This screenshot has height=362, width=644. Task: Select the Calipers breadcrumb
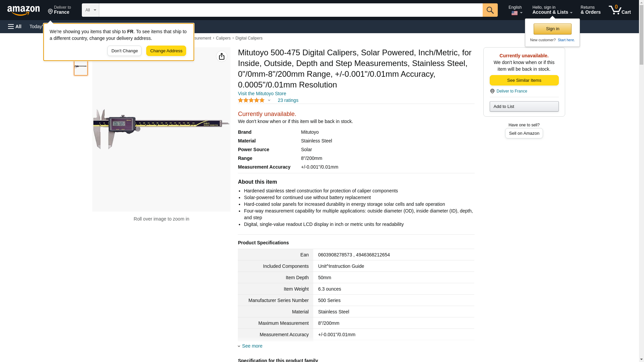pyautogui.click(x=223, y=38)
